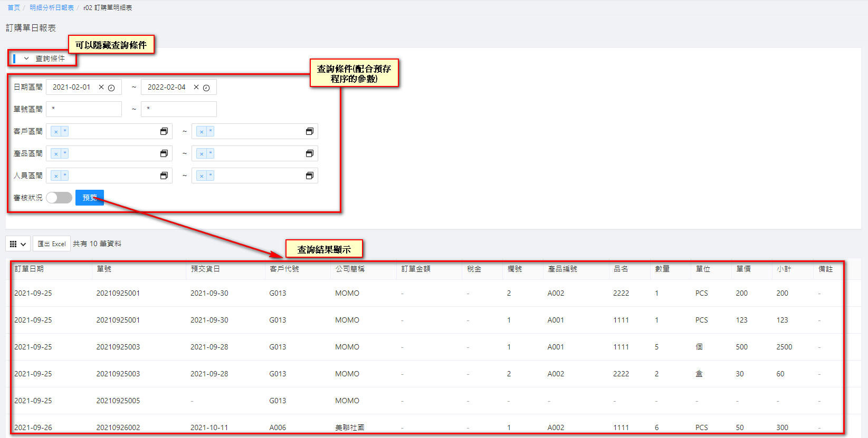Collapse the 查詢條件 section chevron

[26, 59]
